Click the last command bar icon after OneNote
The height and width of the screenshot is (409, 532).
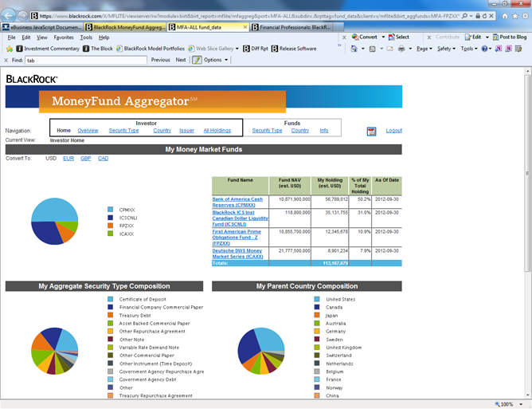click(x=518, y=49)
